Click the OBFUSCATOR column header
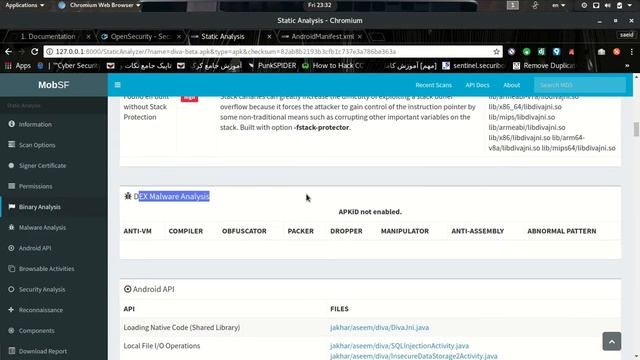Image resolution: width=640 pixels, height=360 pixels. coord(244,231)
